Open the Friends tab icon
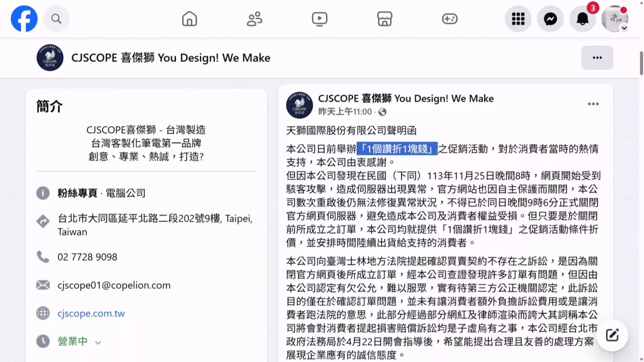 coord(255,19)
